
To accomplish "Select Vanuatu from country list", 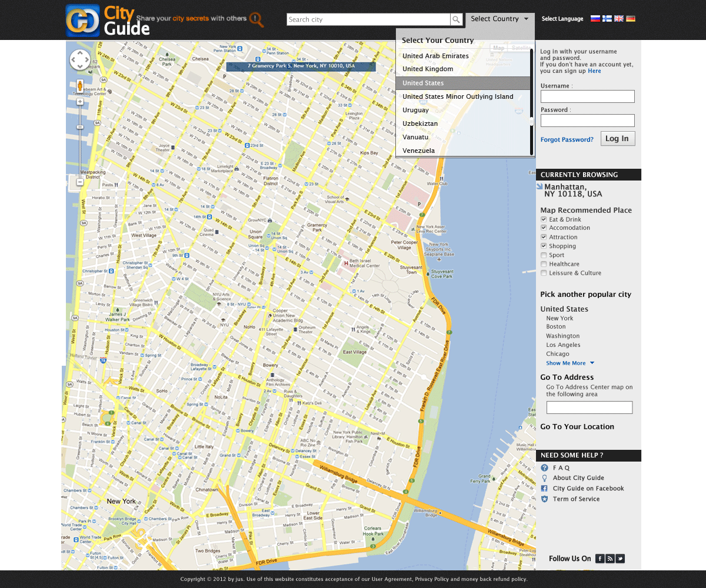I will click(415, 137).
